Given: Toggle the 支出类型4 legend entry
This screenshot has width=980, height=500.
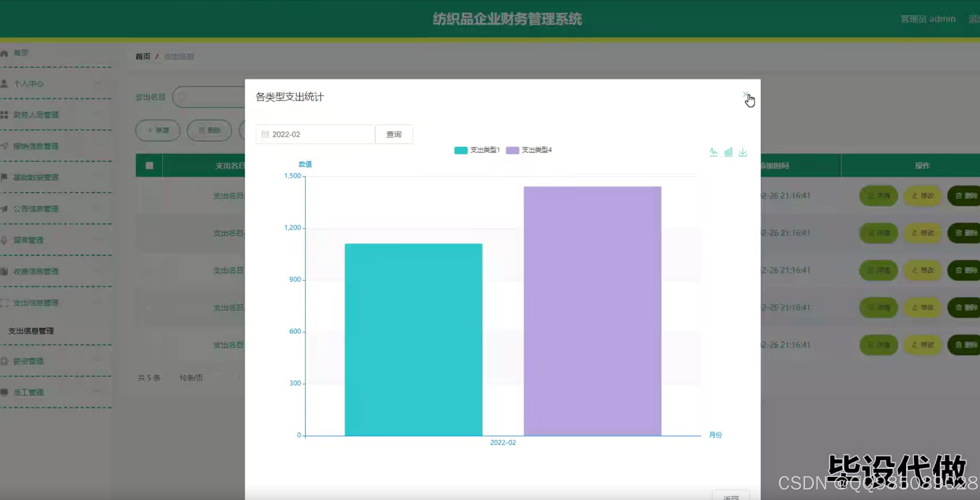Looking at the screenshot, I should [529, 150].
